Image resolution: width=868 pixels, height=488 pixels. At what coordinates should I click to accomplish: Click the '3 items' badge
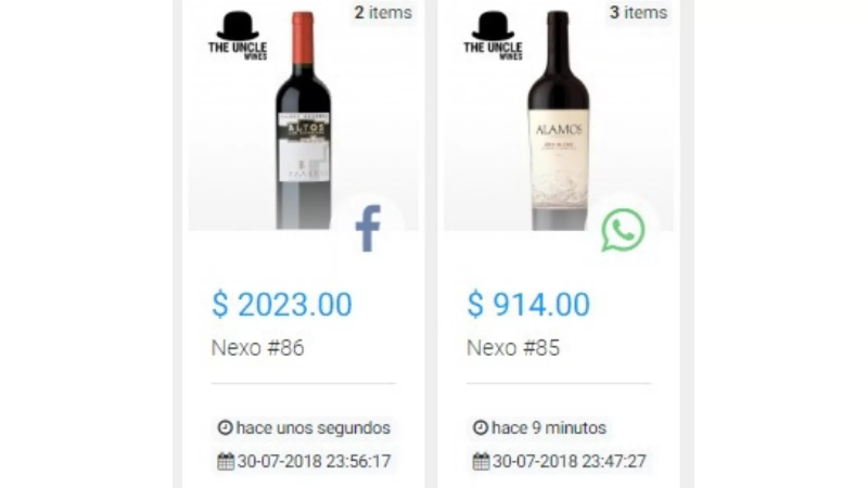638,12
